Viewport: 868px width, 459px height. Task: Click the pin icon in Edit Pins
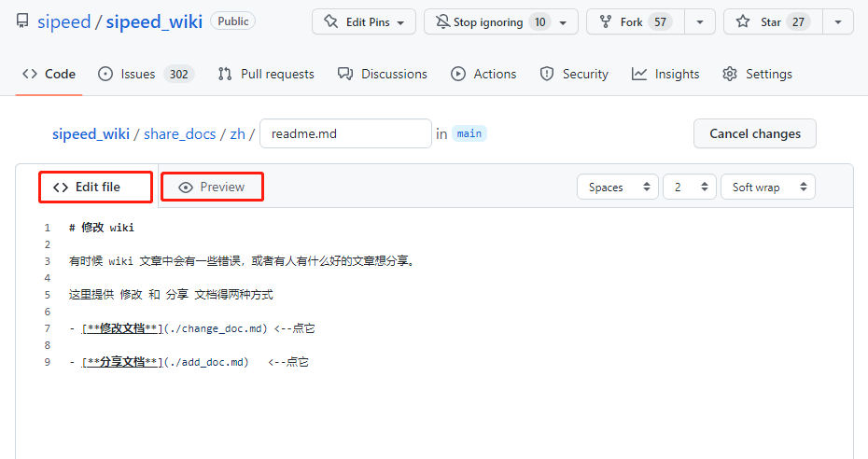pyautogui.click(x=331, y=21)
